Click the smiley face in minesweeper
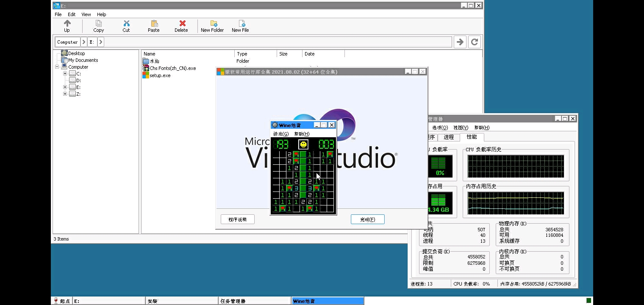The width and height of the screenshot is (644, 305). coord(303,144)
